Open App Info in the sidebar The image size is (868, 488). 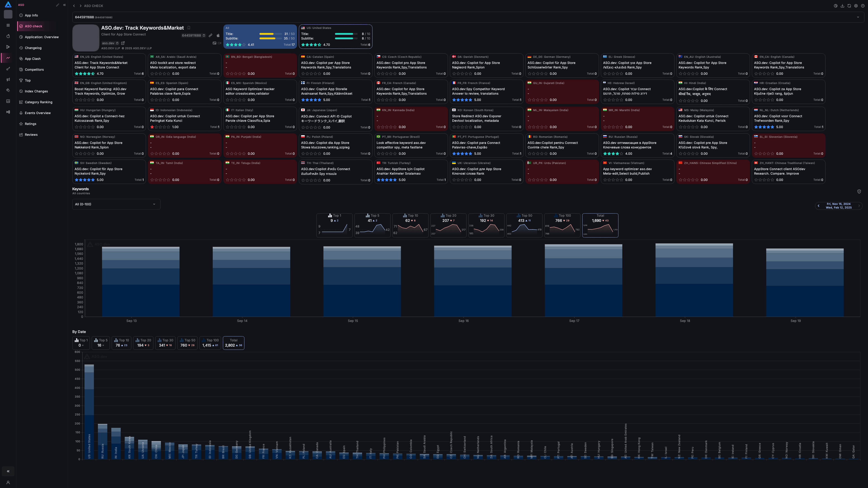(42, 16)
